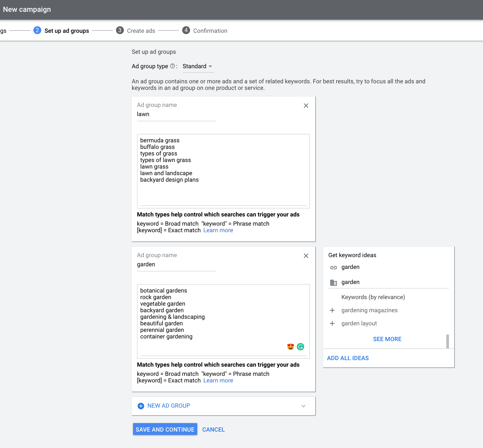Screen dimensions: 483x448
Task: Click the heart-eyes emoji icon in keywords box
Action: pyautogui.click(x=290, y=346)
